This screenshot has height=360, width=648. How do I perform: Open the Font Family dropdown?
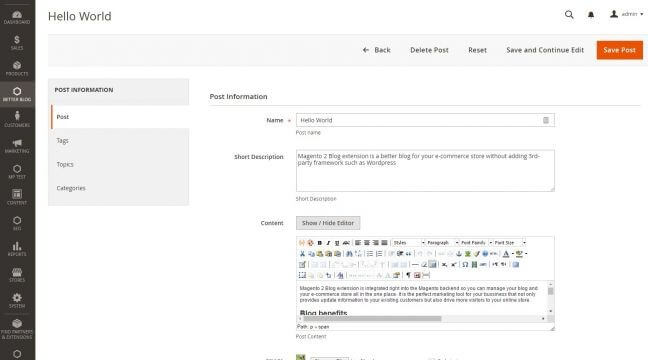point(476,243)
